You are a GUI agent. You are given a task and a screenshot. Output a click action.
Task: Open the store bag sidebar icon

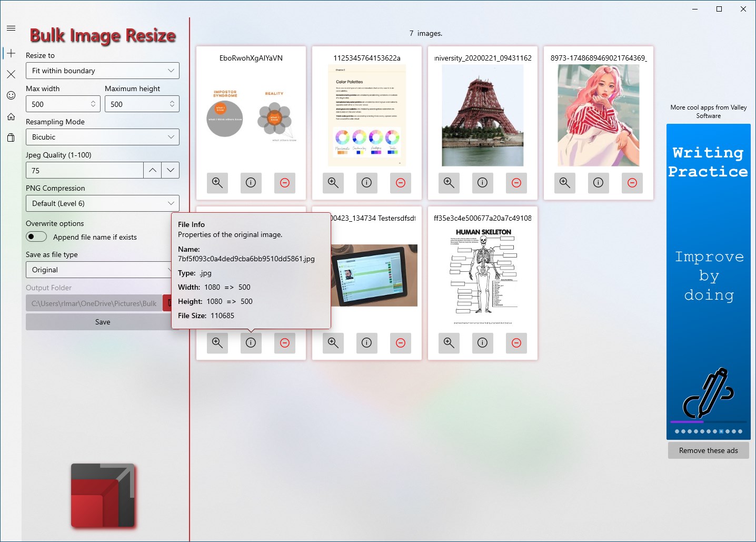pyautogui.click(x=11, y=137)
